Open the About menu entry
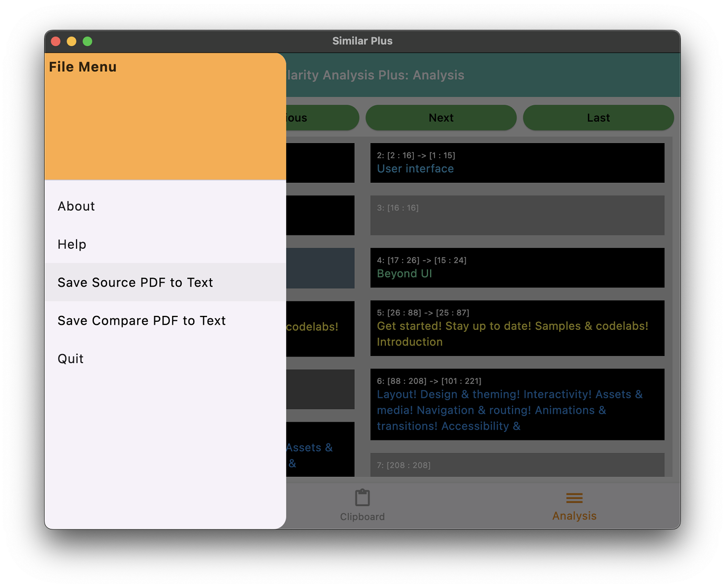725x588 pixels. [x=165, y=206]
